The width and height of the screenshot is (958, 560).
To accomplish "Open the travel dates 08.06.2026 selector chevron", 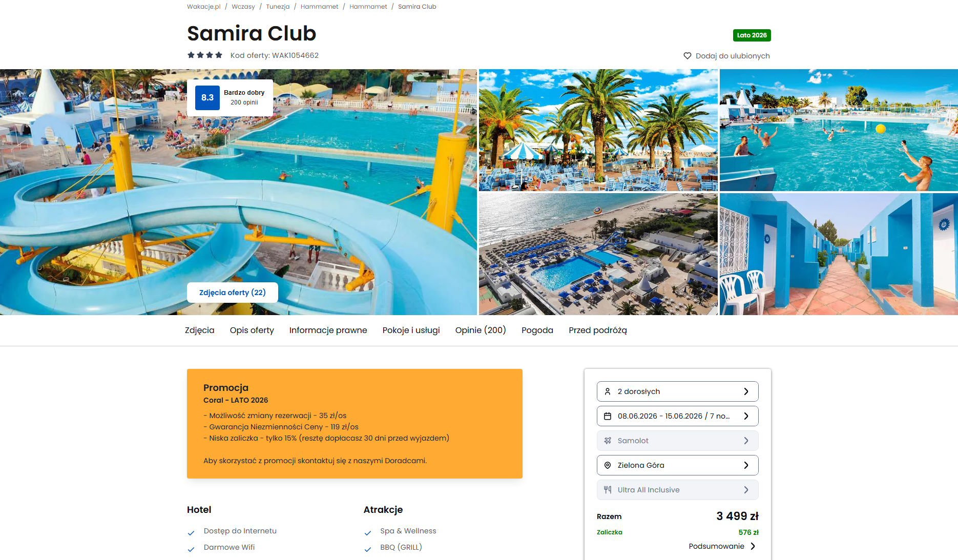I will coord(746,416).
